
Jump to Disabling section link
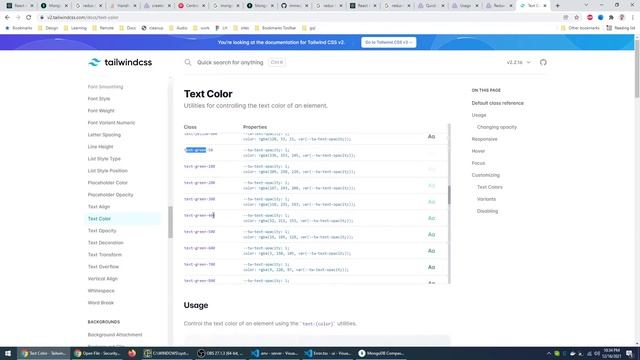[487, 211]
